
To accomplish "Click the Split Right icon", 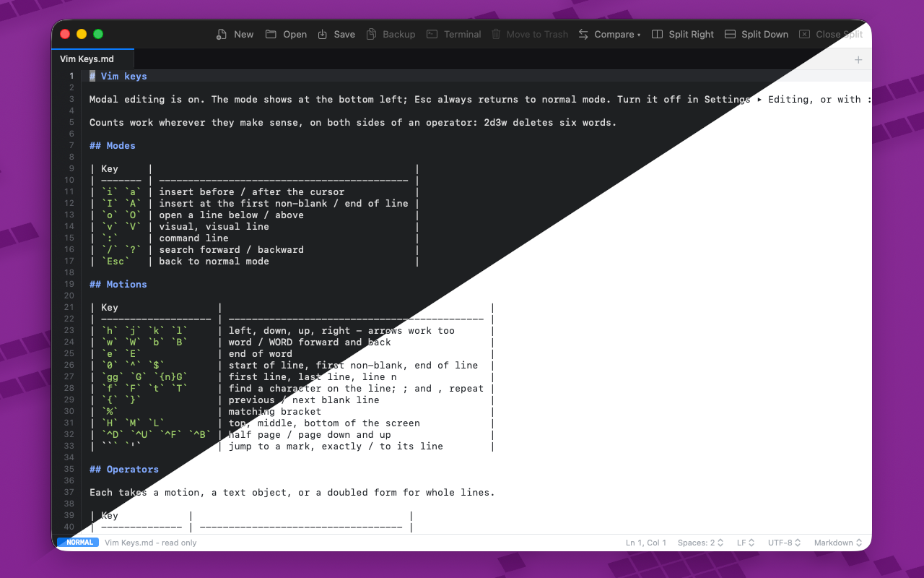I will 657,34.
